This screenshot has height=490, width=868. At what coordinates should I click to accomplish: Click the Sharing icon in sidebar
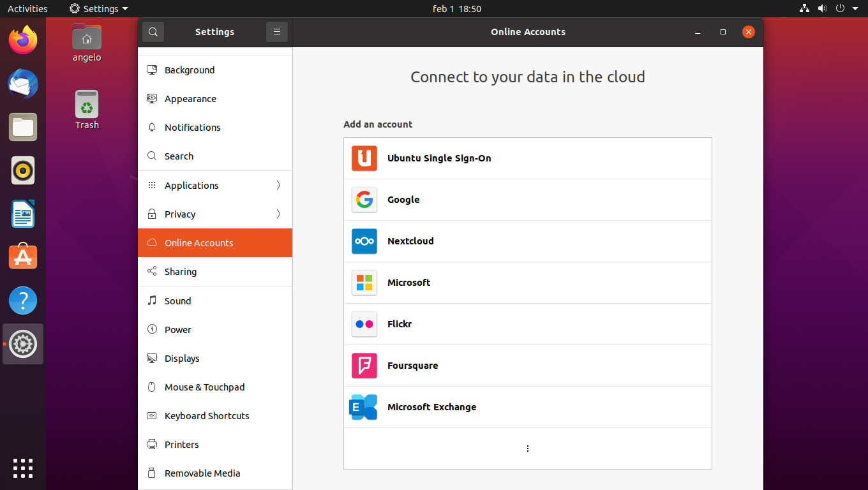(x=152, y=272)
